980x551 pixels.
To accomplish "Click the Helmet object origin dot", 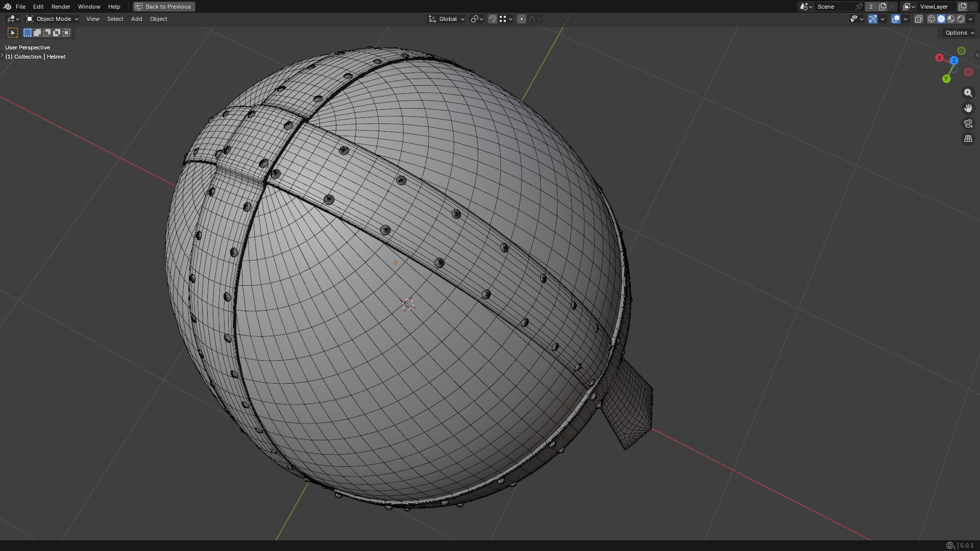I will (x=396, y=263).
